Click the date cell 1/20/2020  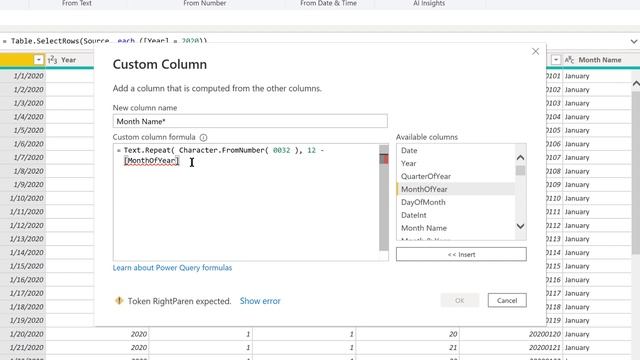coord(23,334)
